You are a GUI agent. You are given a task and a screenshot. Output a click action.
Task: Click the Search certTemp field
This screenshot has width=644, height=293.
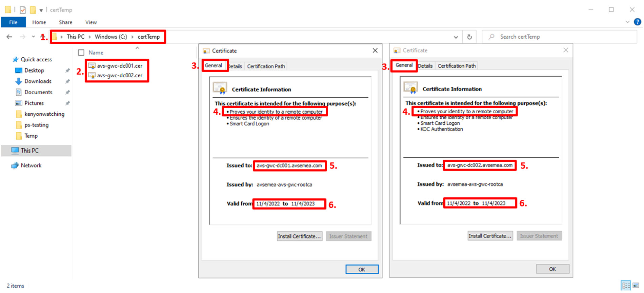559,37
